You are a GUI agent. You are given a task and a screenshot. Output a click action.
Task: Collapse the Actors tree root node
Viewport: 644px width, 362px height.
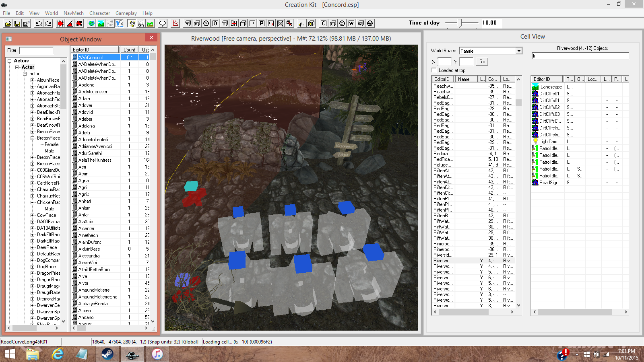10,61
